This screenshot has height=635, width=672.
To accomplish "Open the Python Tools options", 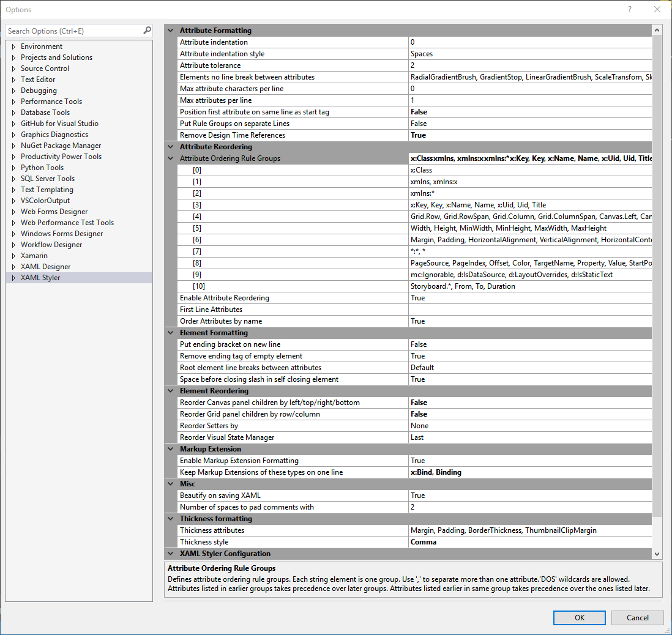I will 42,168.
